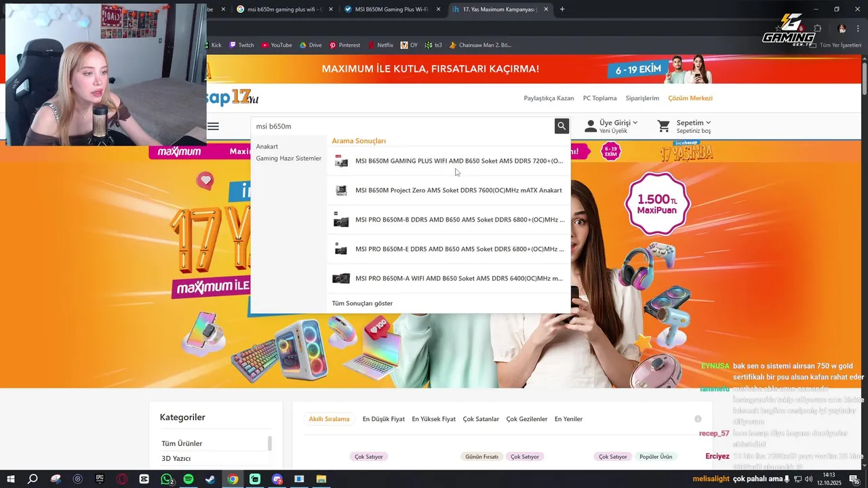Viewport: 868px width, 488px height.
Task: Select MSI B650M Project Zero result
Action: pyautogui.click(x=449, y=190)
